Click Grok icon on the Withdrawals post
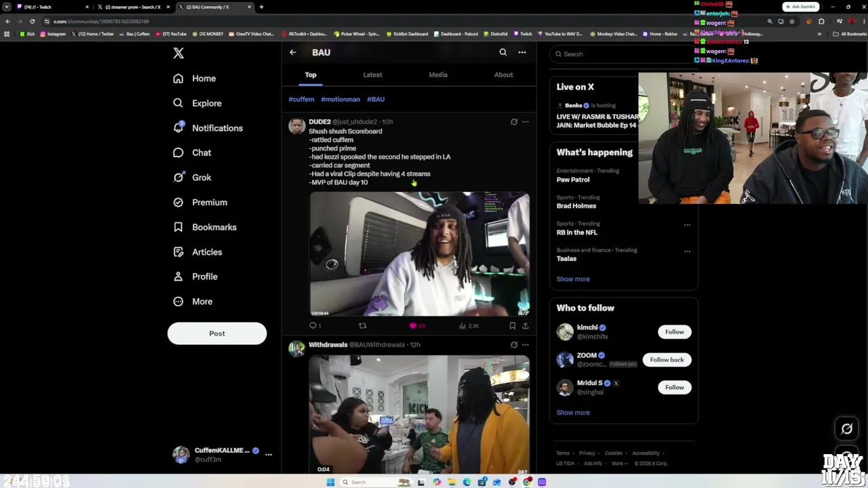The height and width of the screenshot is (488, 868). point(514,345)
